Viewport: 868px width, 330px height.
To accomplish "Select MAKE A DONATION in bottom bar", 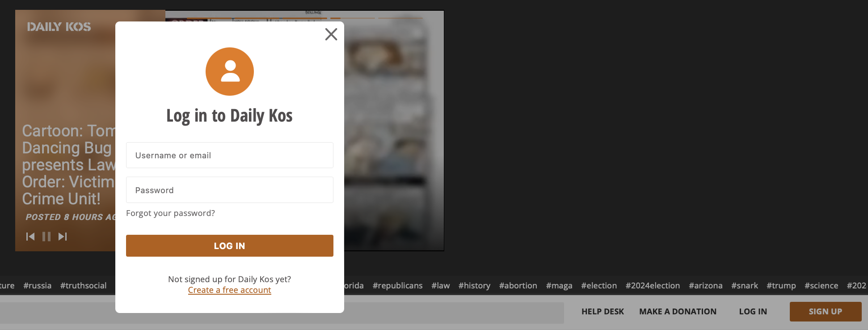I will tap(678, 312).
